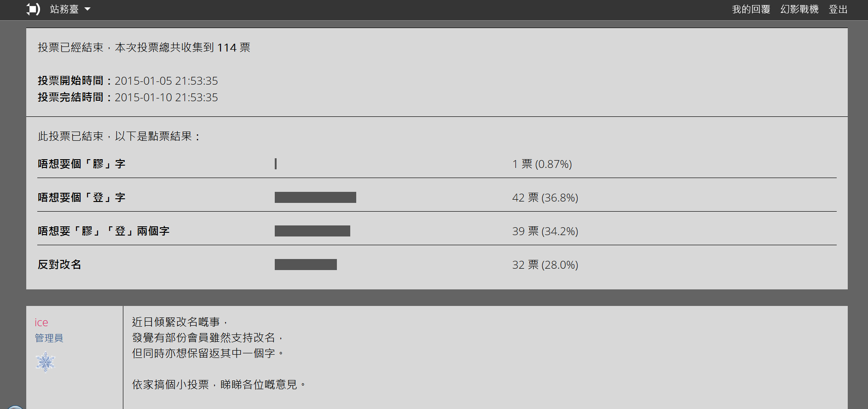Viewport: 868px width, 409px height.
Task: Click 登出 to log out
Action: click(x=838, y=9)
